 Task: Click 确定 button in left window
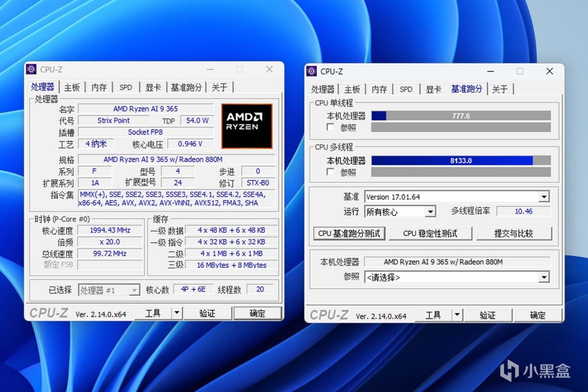[x=257, y=313]
